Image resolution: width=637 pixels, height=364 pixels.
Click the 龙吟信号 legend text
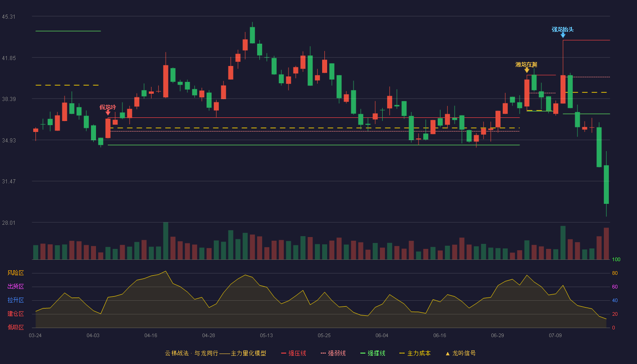(x=464, y=353)
